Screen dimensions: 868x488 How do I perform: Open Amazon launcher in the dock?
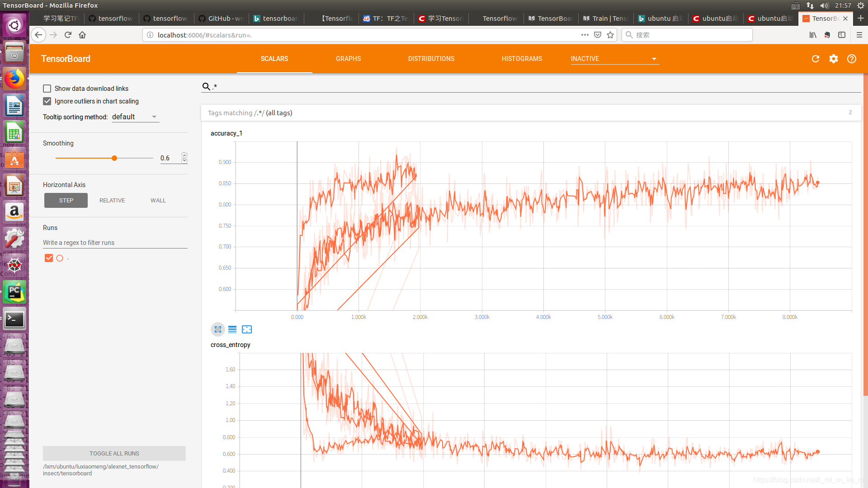tap(14, 212)
